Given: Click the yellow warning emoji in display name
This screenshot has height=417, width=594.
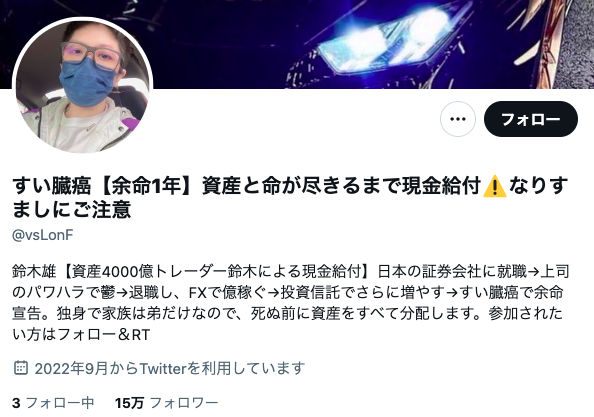Looking at the screenshot, I should 495,186.
